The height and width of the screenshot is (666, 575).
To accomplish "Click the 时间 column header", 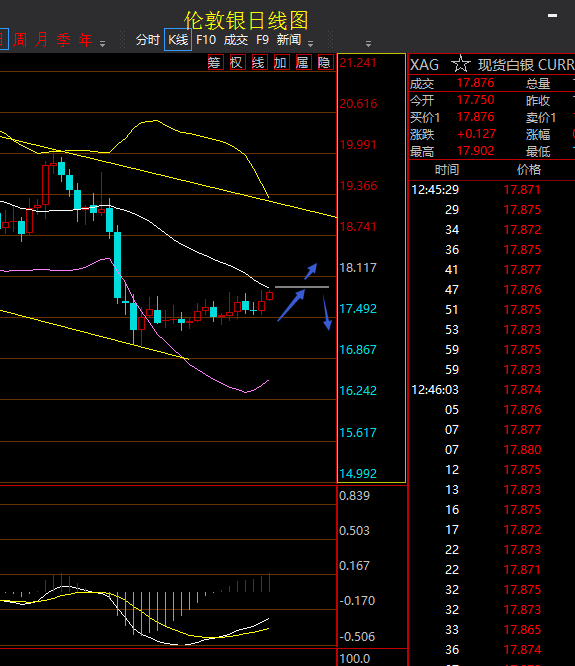I will pyautogui.click(x=447, y=170).
